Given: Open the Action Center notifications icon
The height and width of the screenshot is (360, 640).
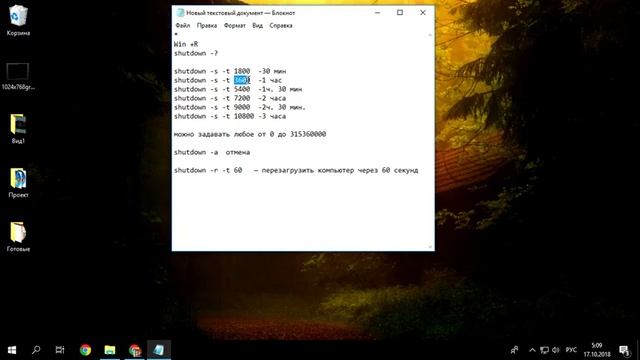Looking at the screenshot, I should (624, 350).
